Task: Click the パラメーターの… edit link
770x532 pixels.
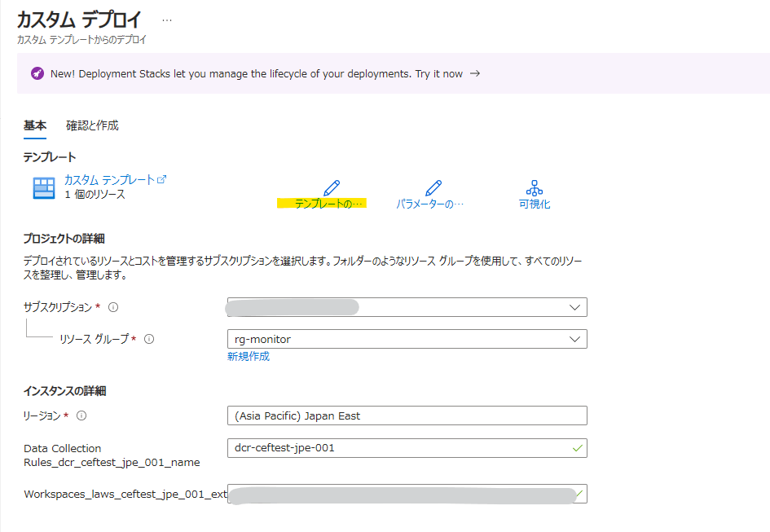Action: coord(429,204)
